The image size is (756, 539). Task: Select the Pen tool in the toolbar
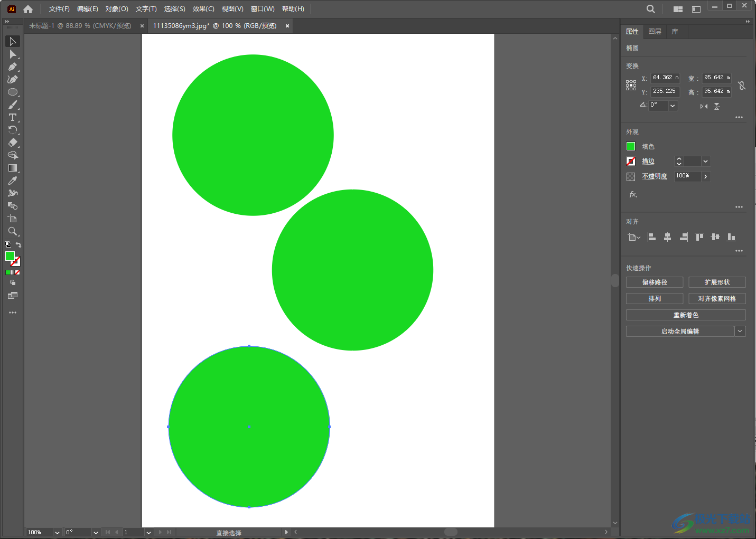pos(12,67)
